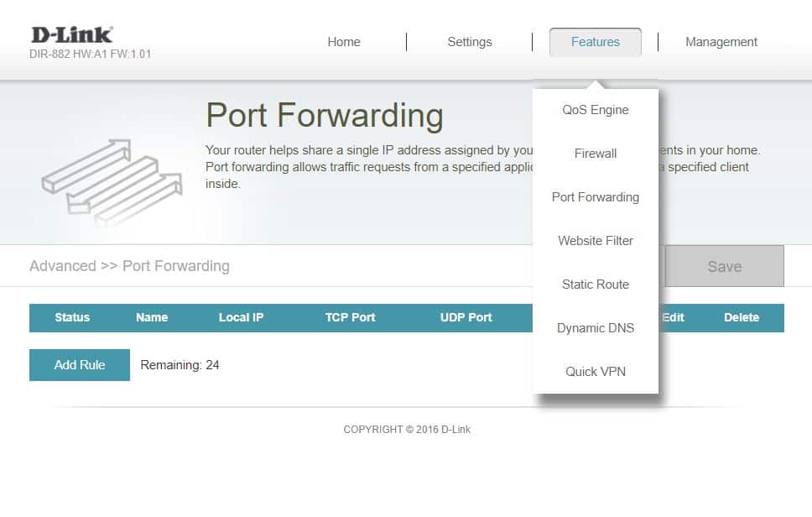Click the port forwarding arrows illustration
This screenshot has width=812, height=517.
(112, 182)
